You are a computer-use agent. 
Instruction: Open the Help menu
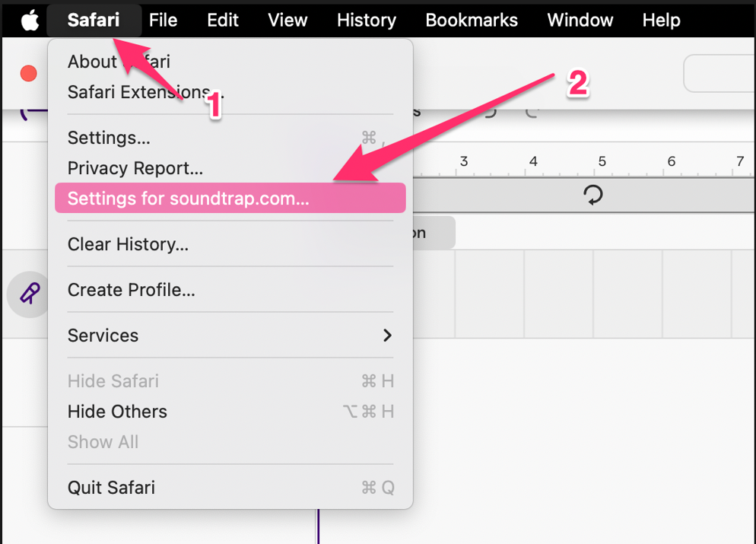tap(661, 21)
